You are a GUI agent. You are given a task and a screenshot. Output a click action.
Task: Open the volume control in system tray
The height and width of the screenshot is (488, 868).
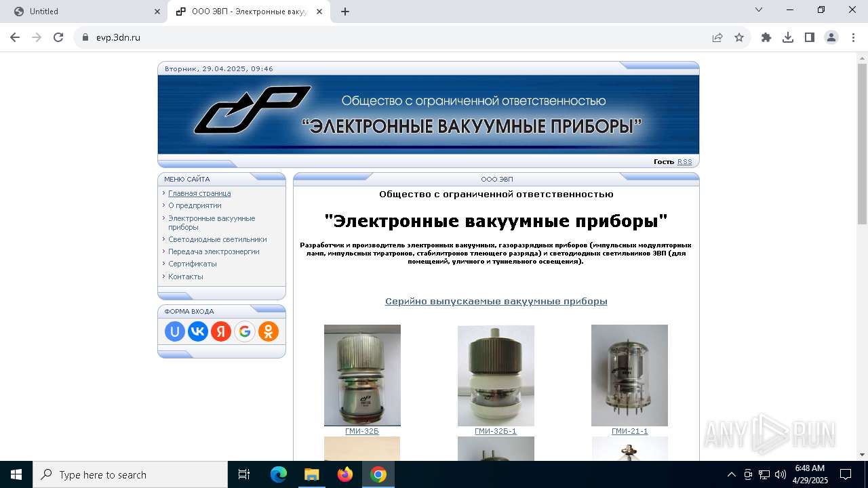pos(781,474)
